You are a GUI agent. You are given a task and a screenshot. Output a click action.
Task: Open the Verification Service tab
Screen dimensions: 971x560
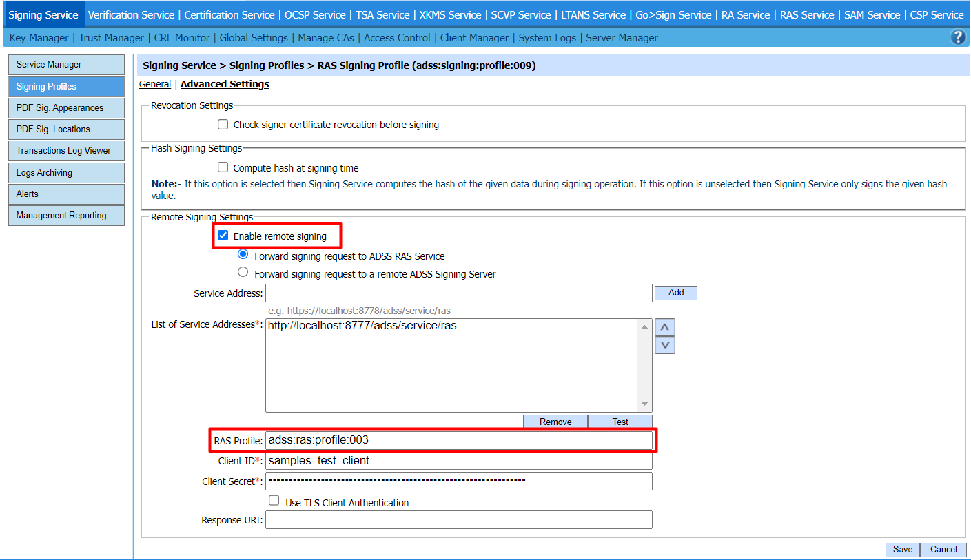pos(132,15)
